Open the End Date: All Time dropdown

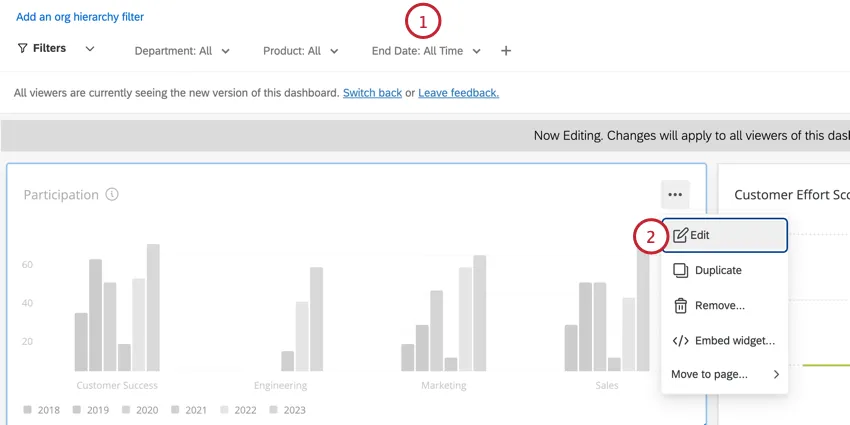point(426,51)
